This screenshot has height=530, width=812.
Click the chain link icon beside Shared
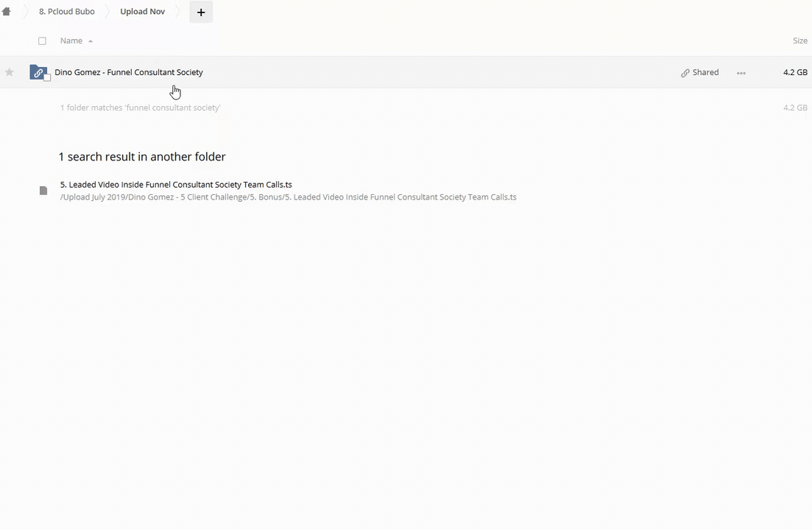[x=685, y=73]
